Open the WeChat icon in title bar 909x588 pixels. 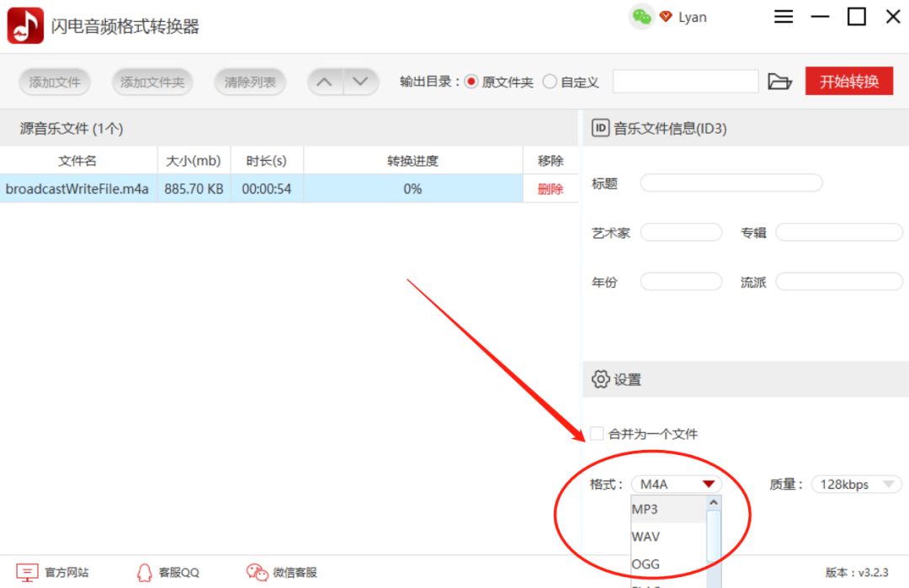point(641,17)
